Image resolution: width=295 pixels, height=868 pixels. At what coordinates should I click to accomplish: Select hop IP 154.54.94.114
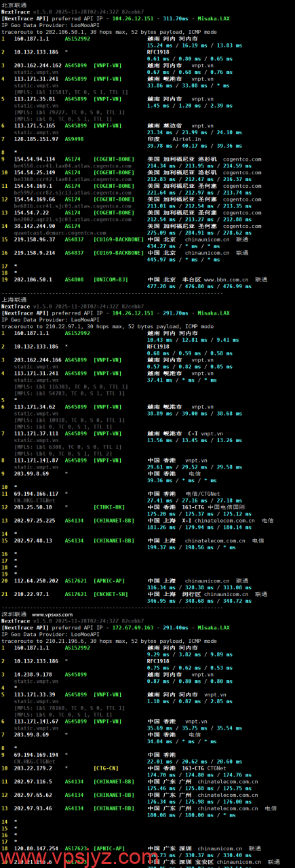(35, 159)
